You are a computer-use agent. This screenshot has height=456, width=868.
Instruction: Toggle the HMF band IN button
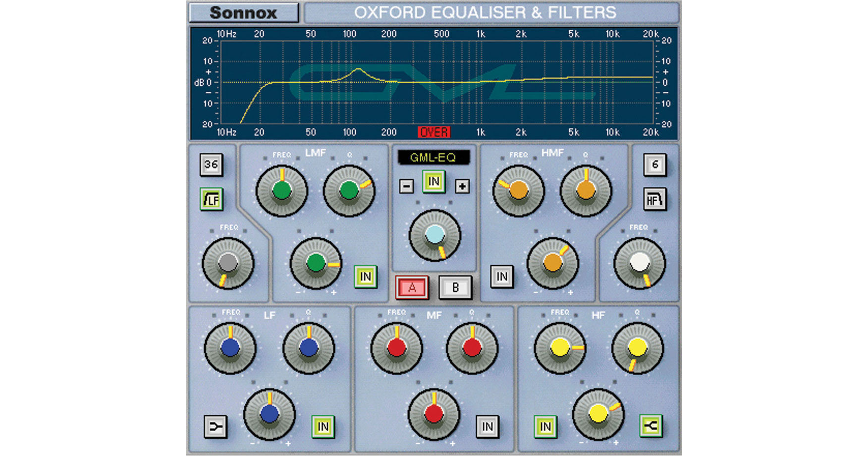point(502,277)
